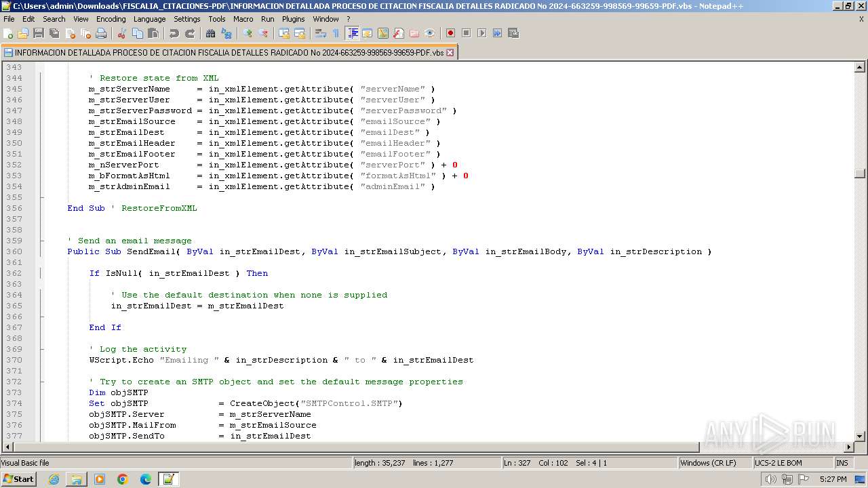Click vertical scrollbar down arrow
This screenshot has width=868, height=488.
[x=860, y=436]
